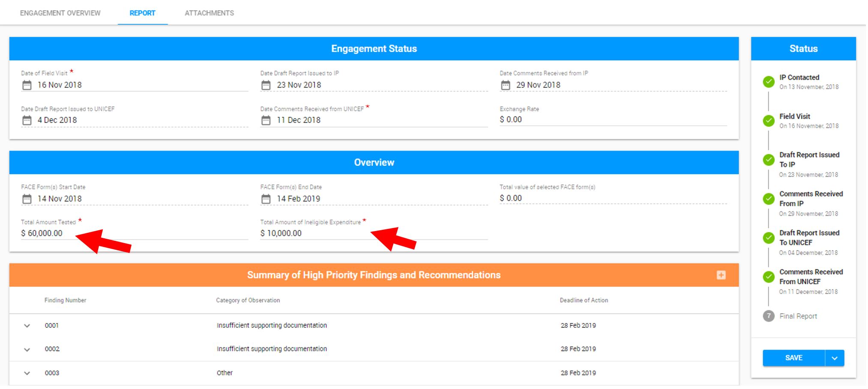Open calendar for Date Draft Report Issued to IP

pos(266,85)
